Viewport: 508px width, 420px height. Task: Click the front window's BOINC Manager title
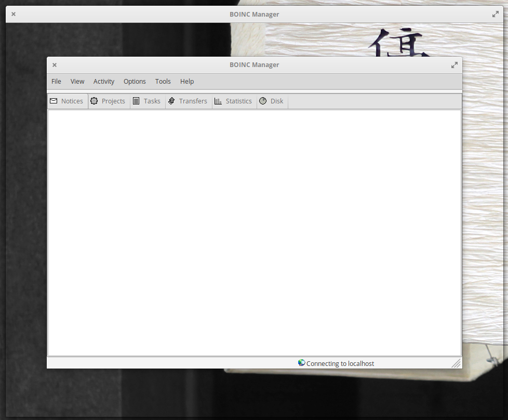click(255, 65)
